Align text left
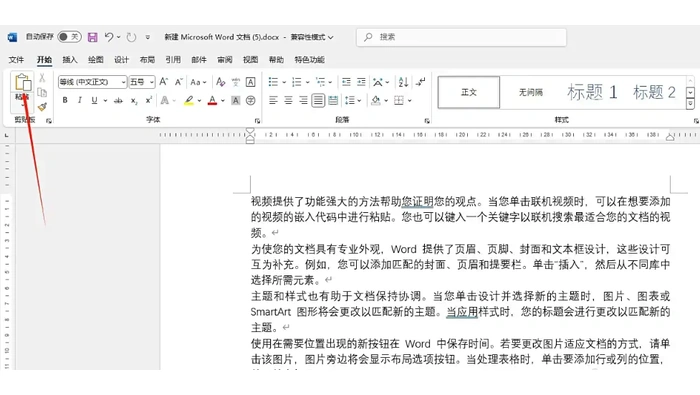The width and height of the screenshot is (700, 395). point(273,100)
